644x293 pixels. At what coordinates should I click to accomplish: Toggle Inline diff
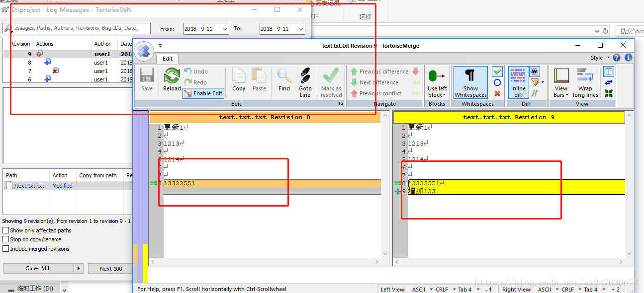[518, 82]
